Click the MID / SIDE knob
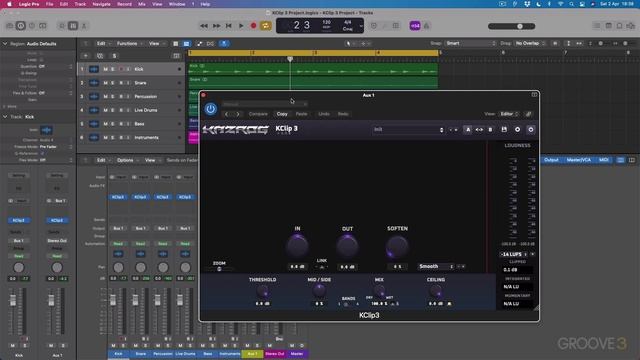 (x=319, y=291)
